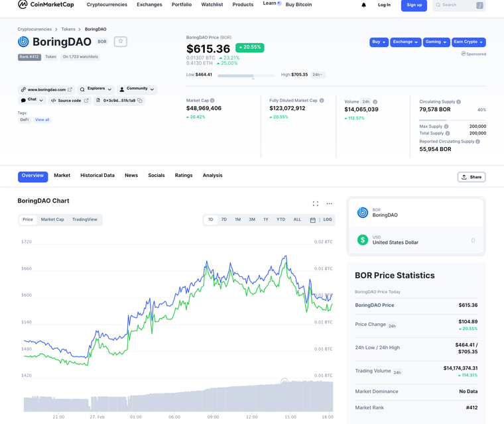Open the Cryptocurrencies nav menu
This screenshot has height=424, width=504.
[107, 5]
